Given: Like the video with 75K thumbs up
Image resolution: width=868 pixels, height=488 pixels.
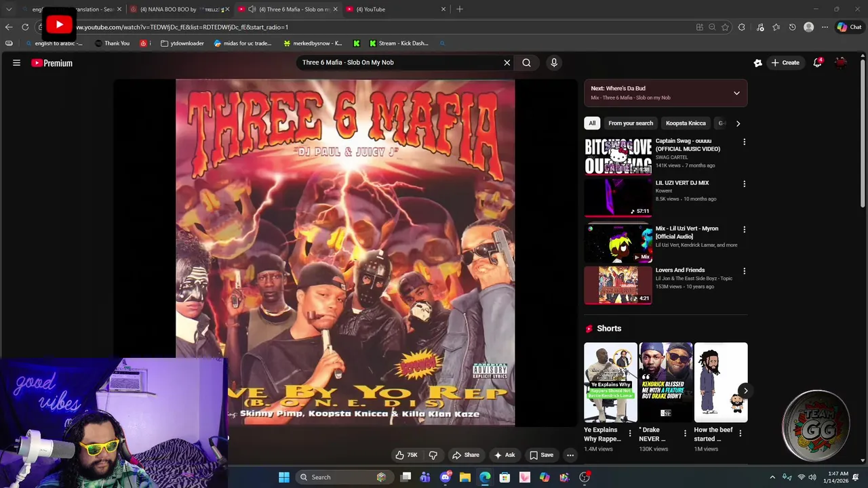Looking at the screenshot, I should [x=406, y=455].
